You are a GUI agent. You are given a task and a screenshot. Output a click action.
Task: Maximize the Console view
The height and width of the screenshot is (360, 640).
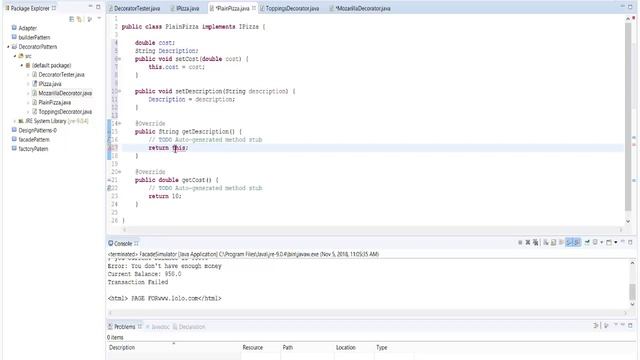pos(630,242)
